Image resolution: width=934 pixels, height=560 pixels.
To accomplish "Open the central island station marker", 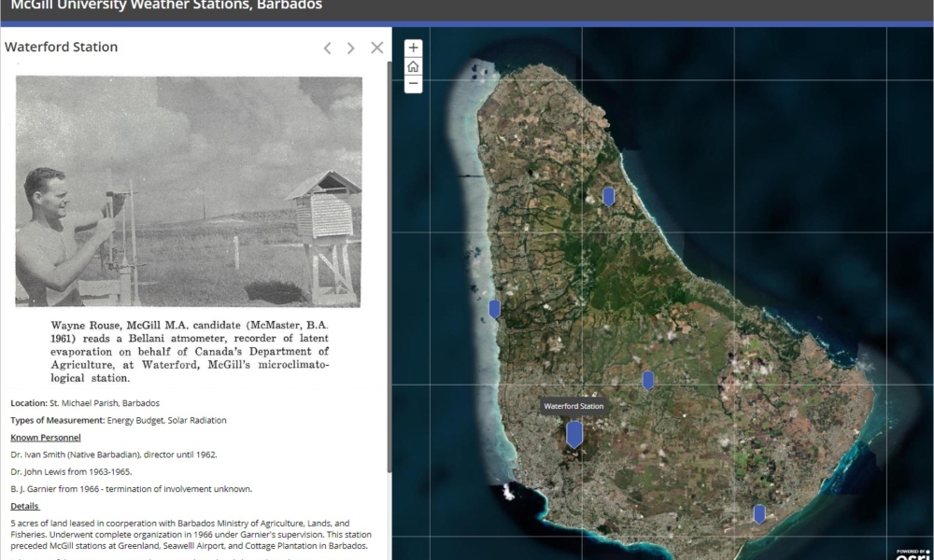I will (647, 380).
